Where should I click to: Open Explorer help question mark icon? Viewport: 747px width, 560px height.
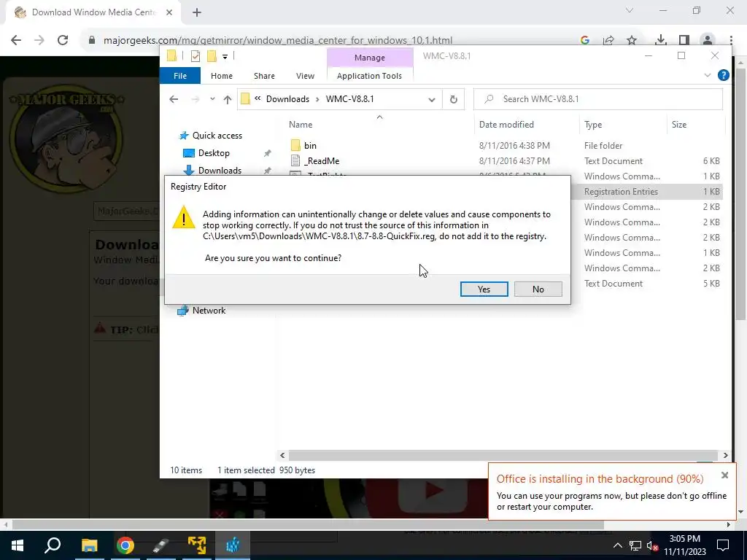(x=723, y=75)
